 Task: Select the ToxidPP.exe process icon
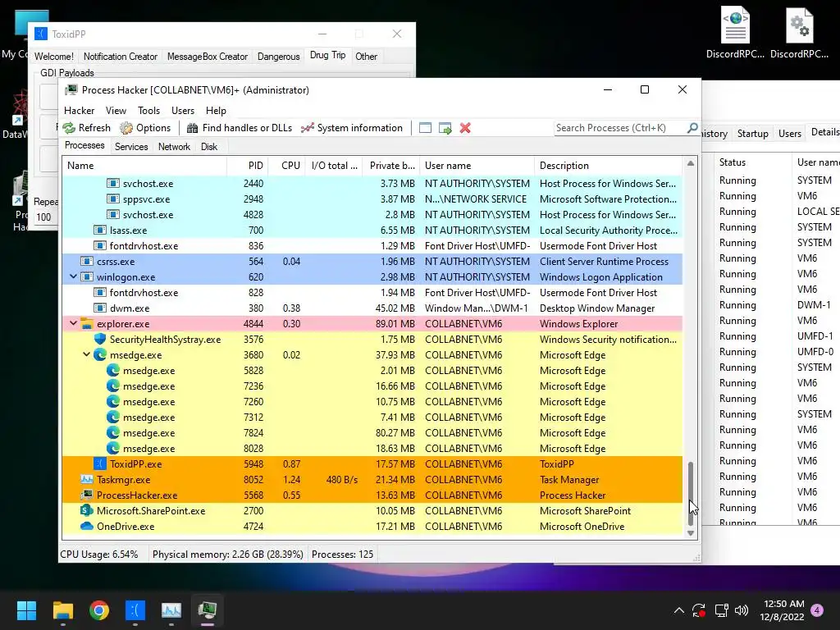[99, 464]
